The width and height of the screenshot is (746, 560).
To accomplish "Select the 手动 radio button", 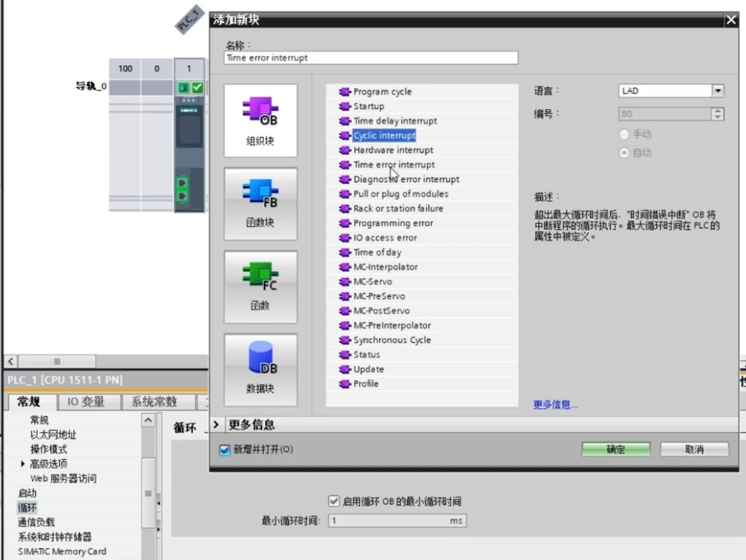I will tap(624, 134).
